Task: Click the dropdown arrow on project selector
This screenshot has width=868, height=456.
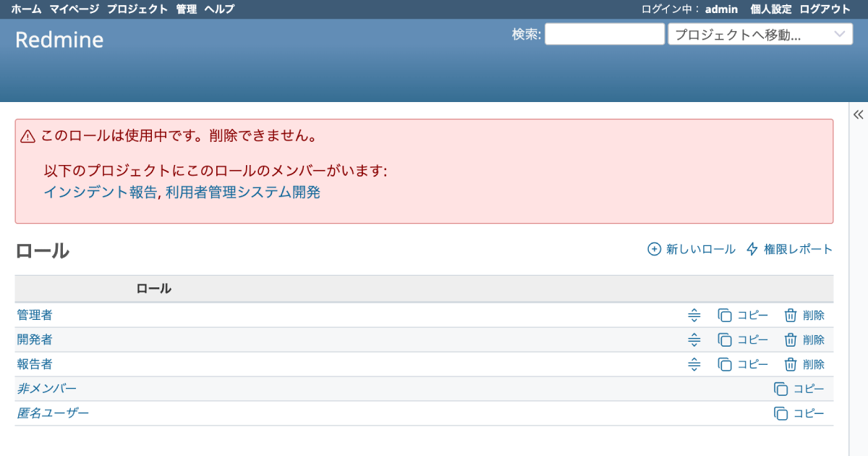Action: pyautogui.click(x=839, y=33)
